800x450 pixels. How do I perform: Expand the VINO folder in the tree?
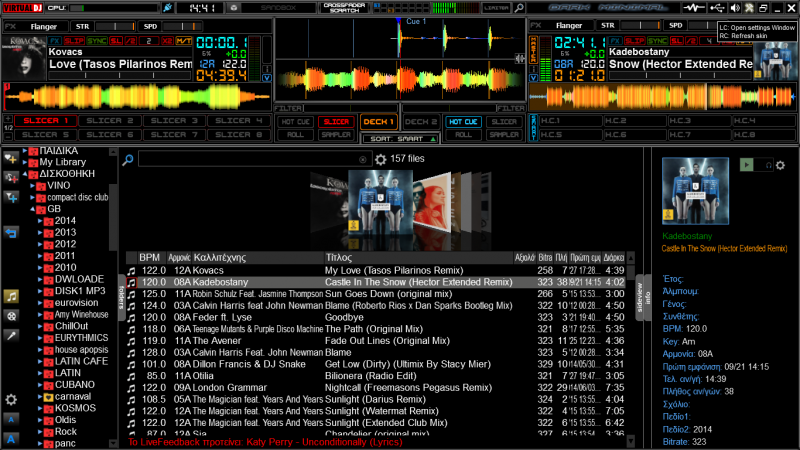tap(32, 185)
